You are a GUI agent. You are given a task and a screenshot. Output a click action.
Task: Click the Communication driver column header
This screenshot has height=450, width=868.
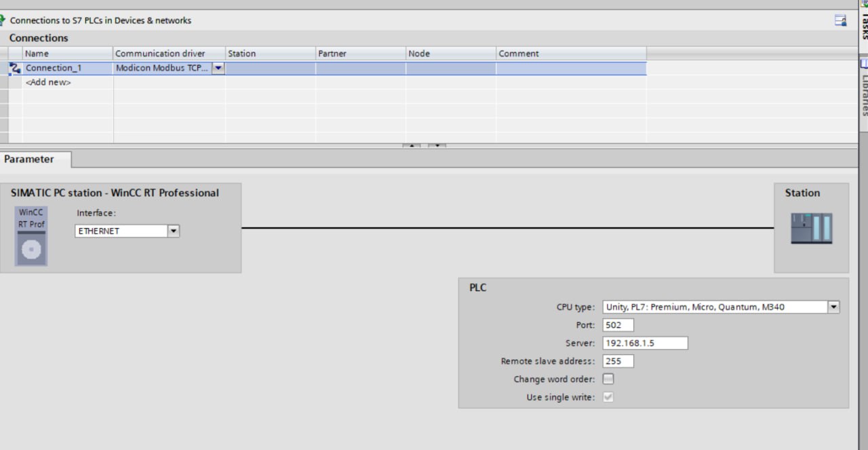pyautogui.click(x=169, y=54)
